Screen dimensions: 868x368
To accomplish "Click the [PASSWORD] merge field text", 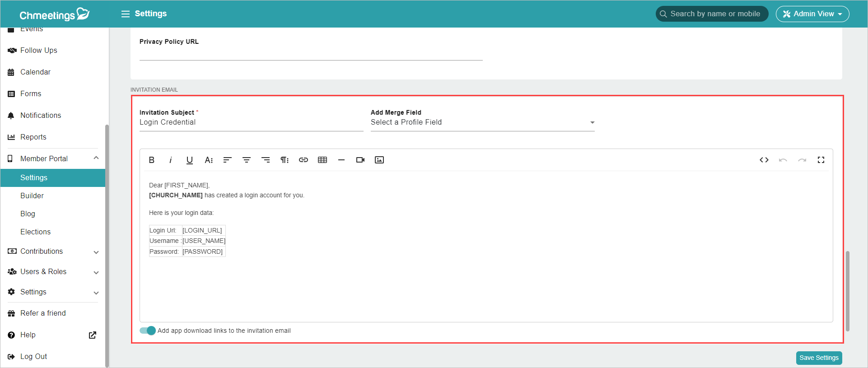I will [x=202, y=252].
